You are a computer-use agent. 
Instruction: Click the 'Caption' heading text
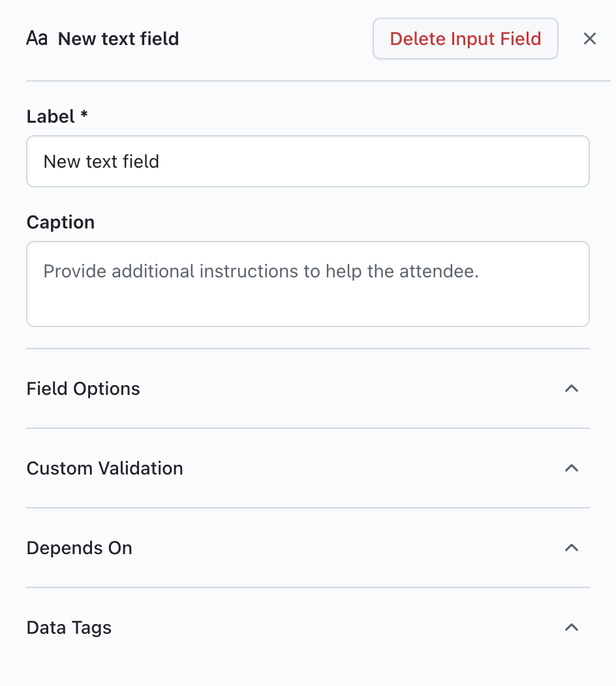(61, 223)
